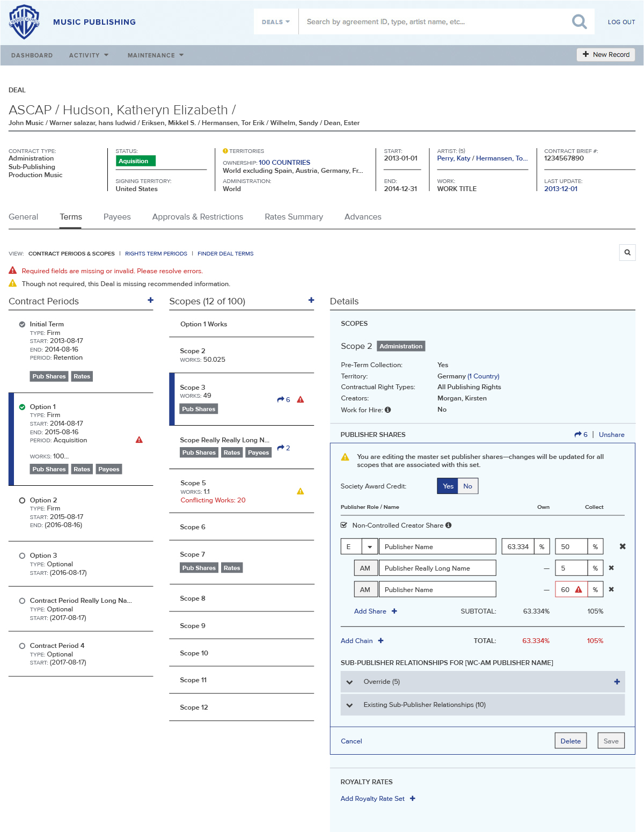Click the yellow warning icon on Scope 5
The width and height of the screenshot is (644, 832).
point(301,491)
